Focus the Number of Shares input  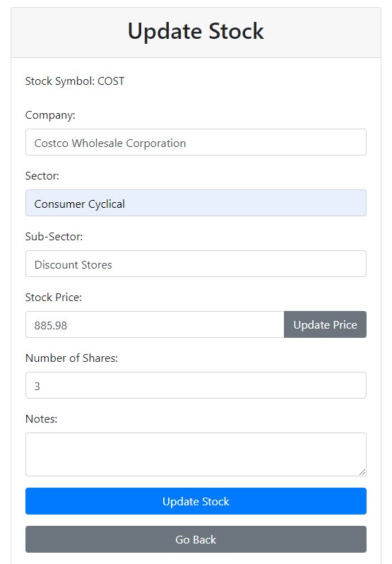pos(196,385)
